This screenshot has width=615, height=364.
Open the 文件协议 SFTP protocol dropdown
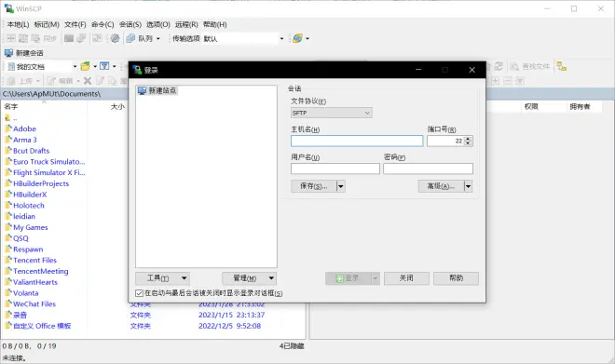click(332, 113)
